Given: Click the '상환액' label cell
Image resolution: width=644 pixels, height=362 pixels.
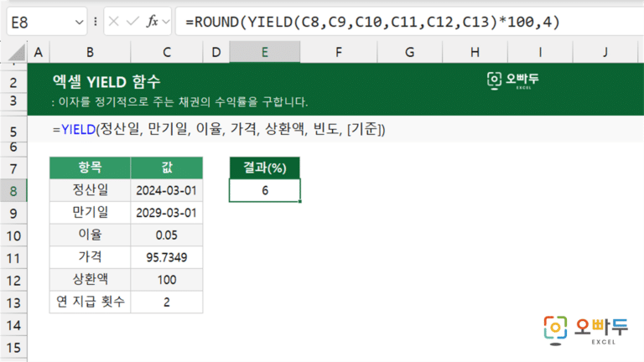Looking at the screenshot, I should [90, 280].
